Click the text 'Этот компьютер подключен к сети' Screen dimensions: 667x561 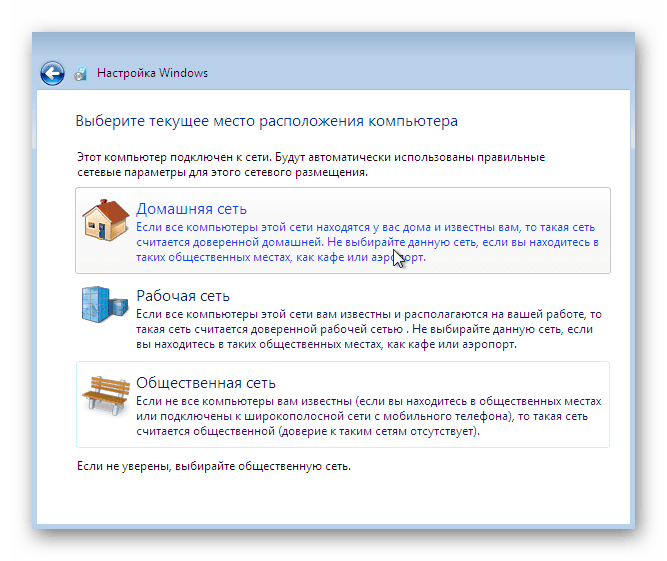click(x=174, y=157)
